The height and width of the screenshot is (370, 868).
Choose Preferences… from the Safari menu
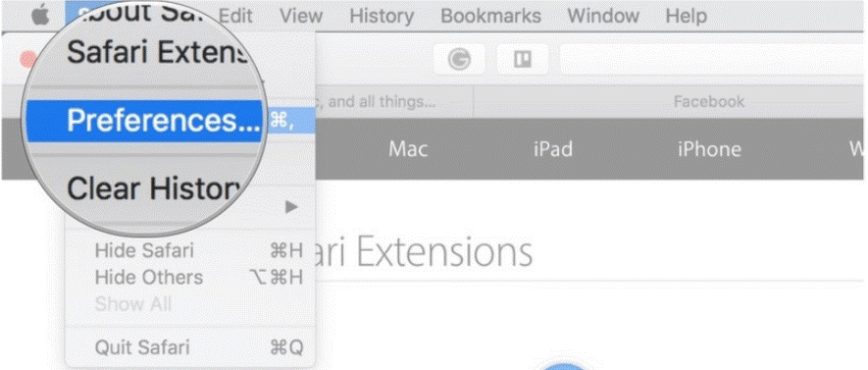[171, 121]
